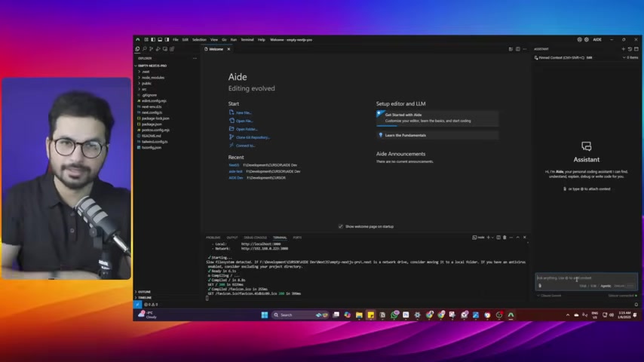Open the Search view icon
This screenshot has width=644, height=362.
145,49
